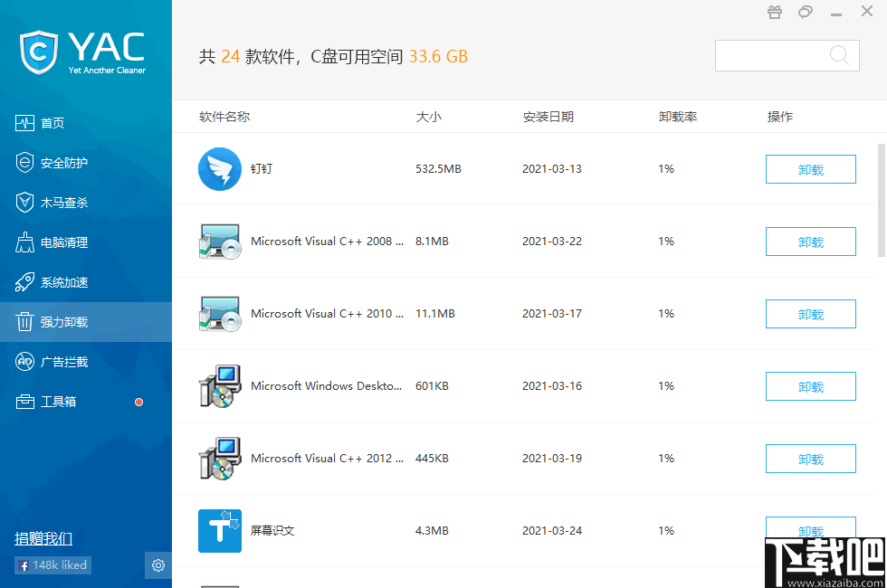Minimize the YAC window

tap(836, 13)
